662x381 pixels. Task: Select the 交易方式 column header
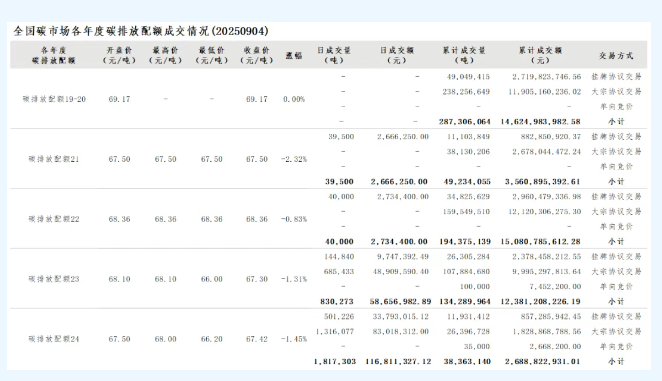click(616, 56)
